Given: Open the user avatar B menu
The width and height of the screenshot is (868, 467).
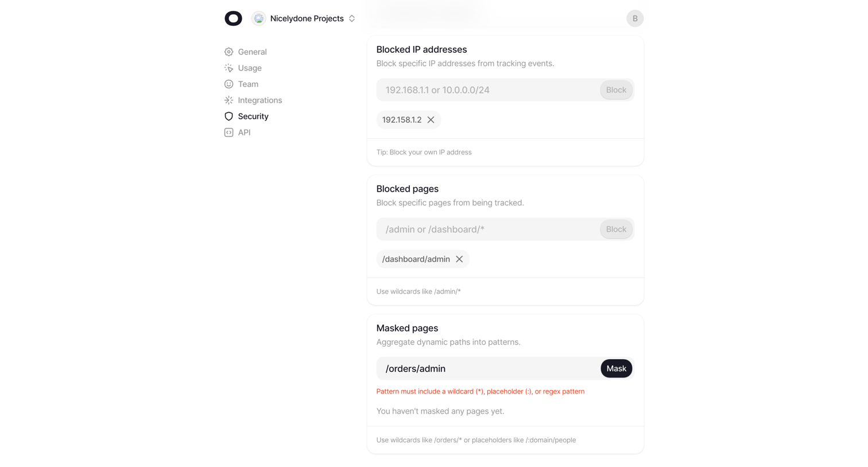Looking at the screenshot, I should coord(634,18).
